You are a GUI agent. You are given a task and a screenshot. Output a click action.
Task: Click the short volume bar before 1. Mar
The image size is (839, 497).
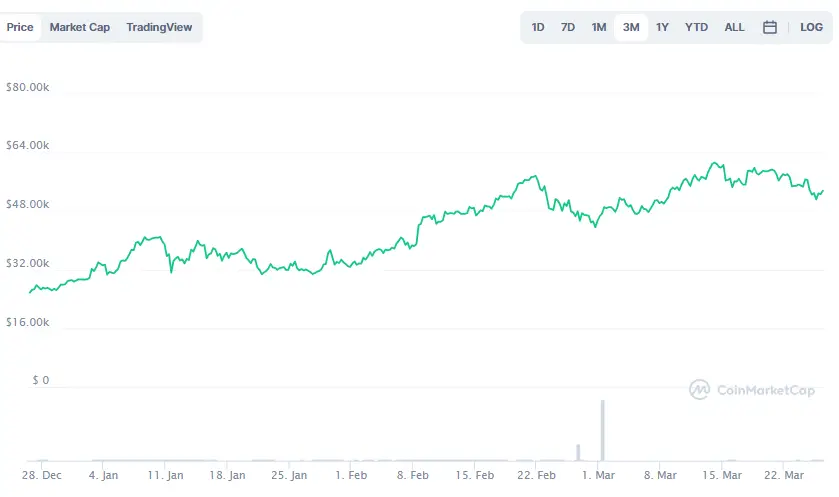578,452
